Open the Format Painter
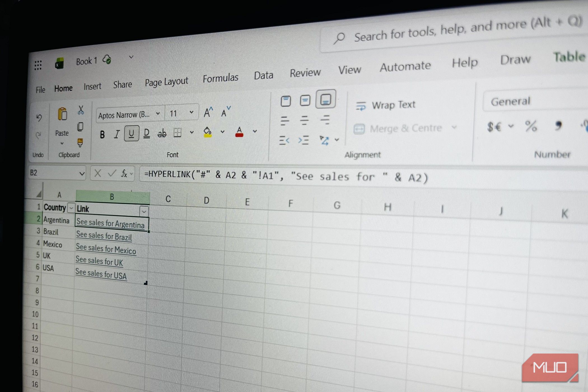Image resolution: width=588 pixels, height=392 pixels. click(81, 143)
